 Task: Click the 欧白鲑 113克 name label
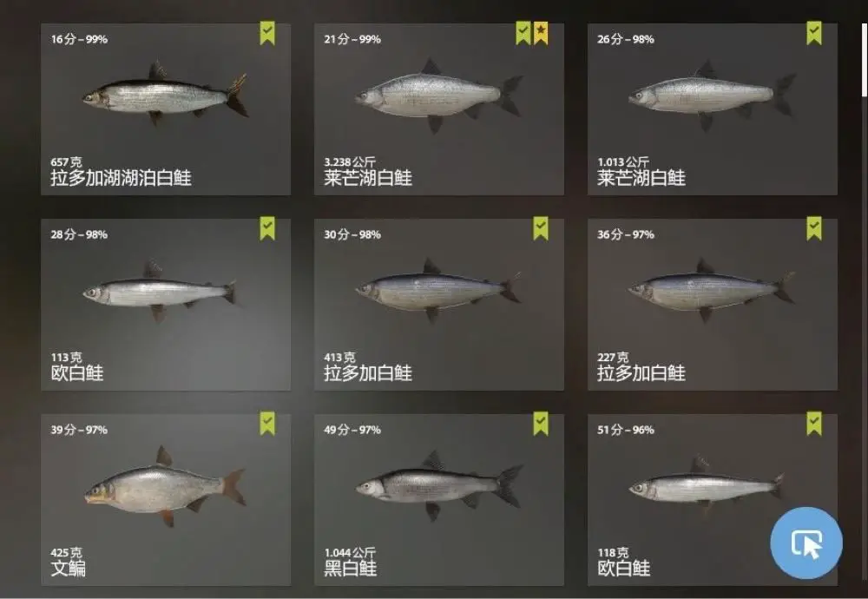point(77,373)
